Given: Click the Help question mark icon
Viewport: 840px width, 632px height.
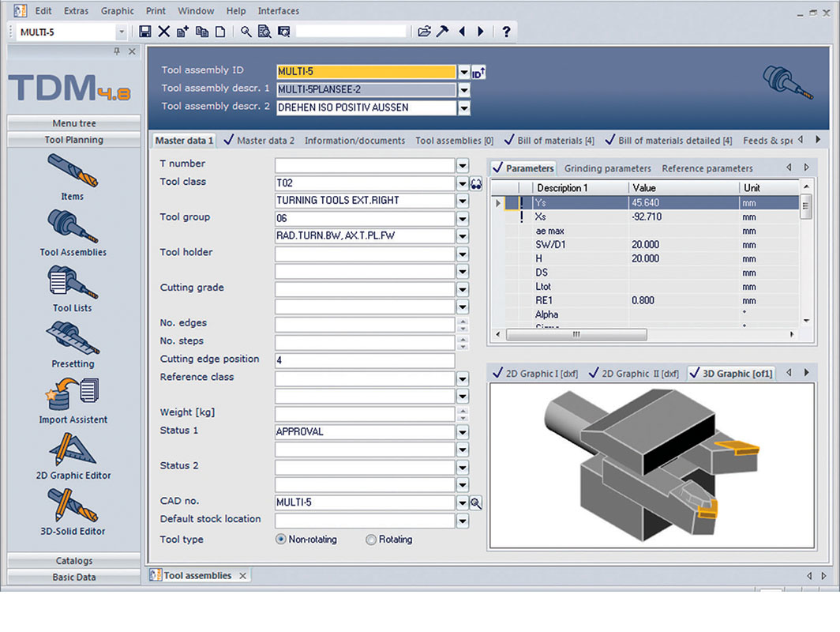Looking at the screenshot, I should pos(507,32).
